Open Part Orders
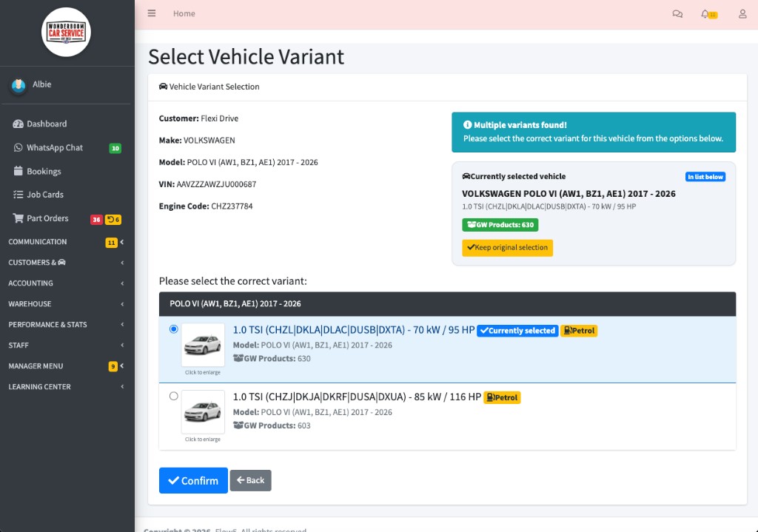758x532 pixels. point(66,218)
